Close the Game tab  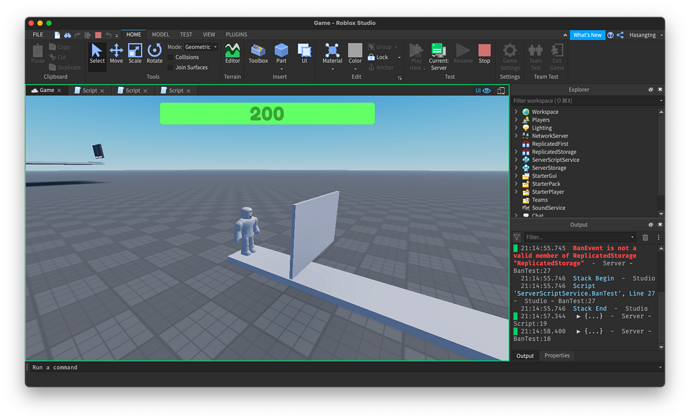tap(59, 91)
